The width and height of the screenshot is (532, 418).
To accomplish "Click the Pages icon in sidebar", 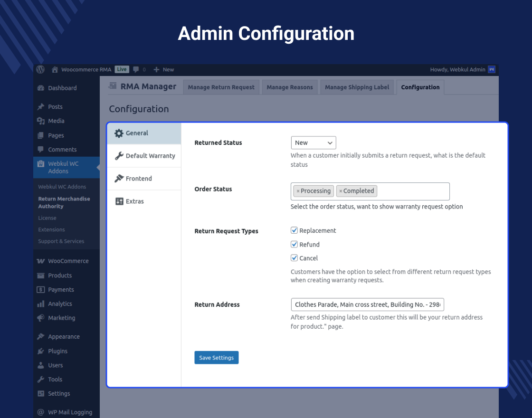I will click(41, 135).
